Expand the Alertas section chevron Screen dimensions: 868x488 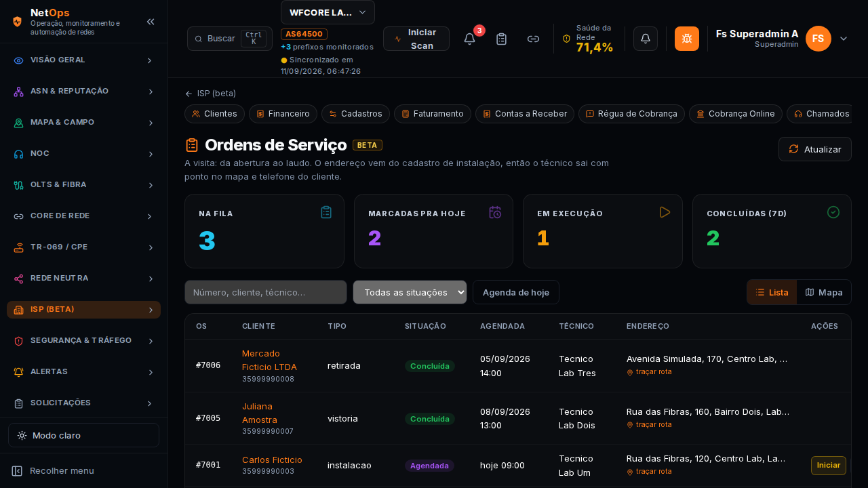[151, 372]
